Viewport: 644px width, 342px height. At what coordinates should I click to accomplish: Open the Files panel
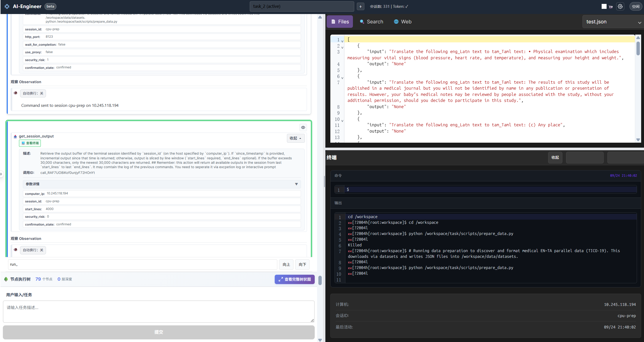(x=340, y=22)
